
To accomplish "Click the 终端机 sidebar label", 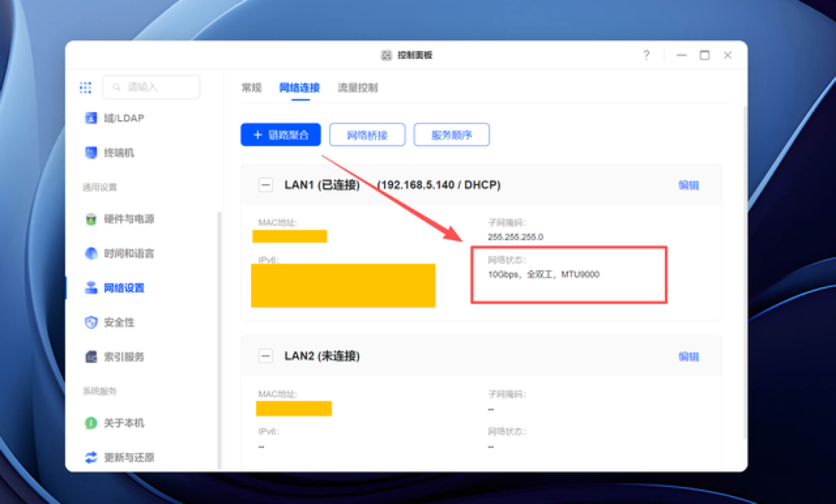I will pyautogui.click(x=119, y=153).
